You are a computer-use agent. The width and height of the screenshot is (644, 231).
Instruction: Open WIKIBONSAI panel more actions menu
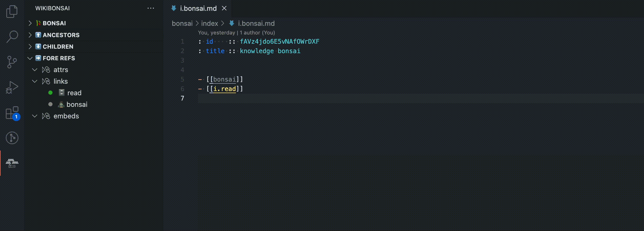click(151, 8)
